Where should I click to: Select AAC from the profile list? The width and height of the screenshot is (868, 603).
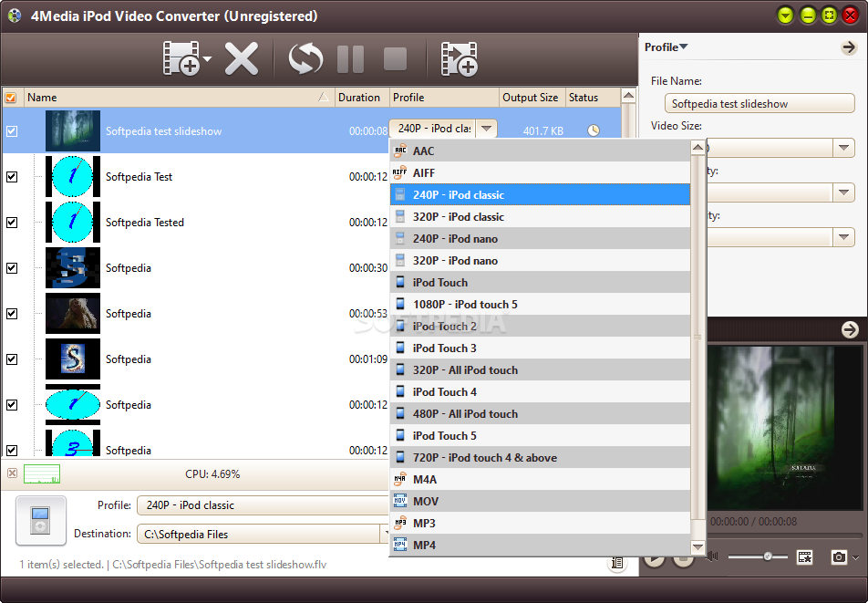click(x=540, y=151)
